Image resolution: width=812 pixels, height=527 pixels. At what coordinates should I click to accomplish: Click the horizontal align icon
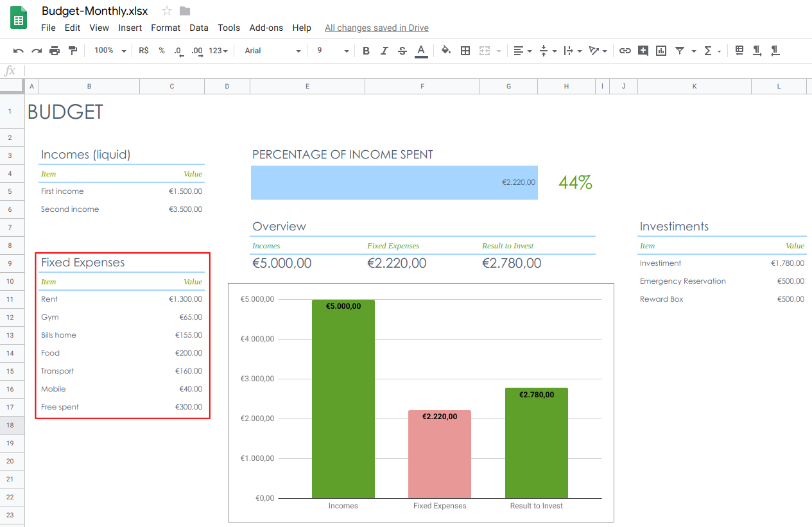click(x=519, y=51)
